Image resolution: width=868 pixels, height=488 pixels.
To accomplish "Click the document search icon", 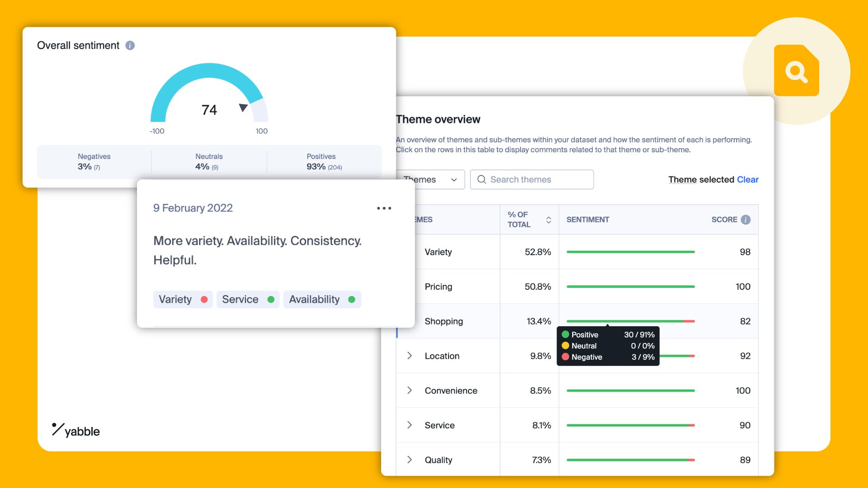I will tap(796, 71).
